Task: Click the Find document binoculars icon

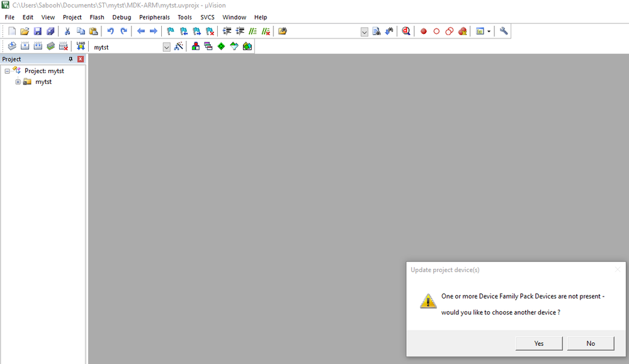Action: pyautogui.click(x=377, y=31)
